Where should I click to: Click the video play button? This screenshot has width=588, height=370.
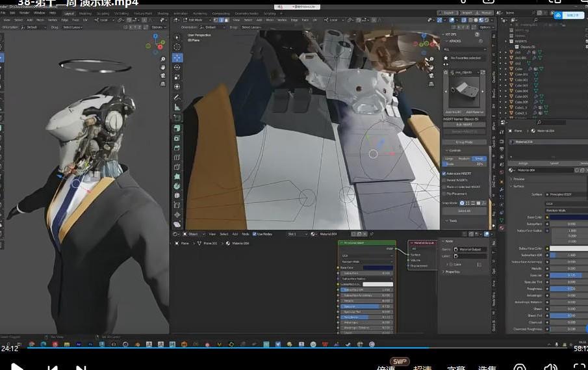(18, 367)
